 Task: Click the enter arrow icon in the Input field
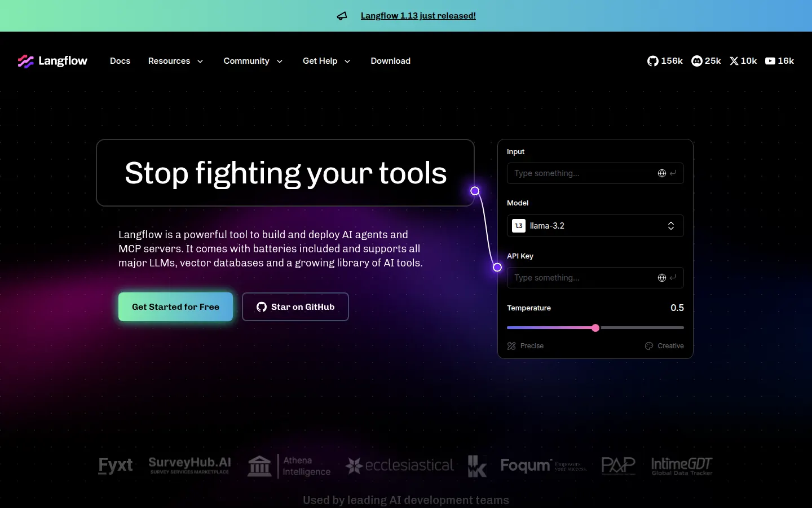coord(673,173)
